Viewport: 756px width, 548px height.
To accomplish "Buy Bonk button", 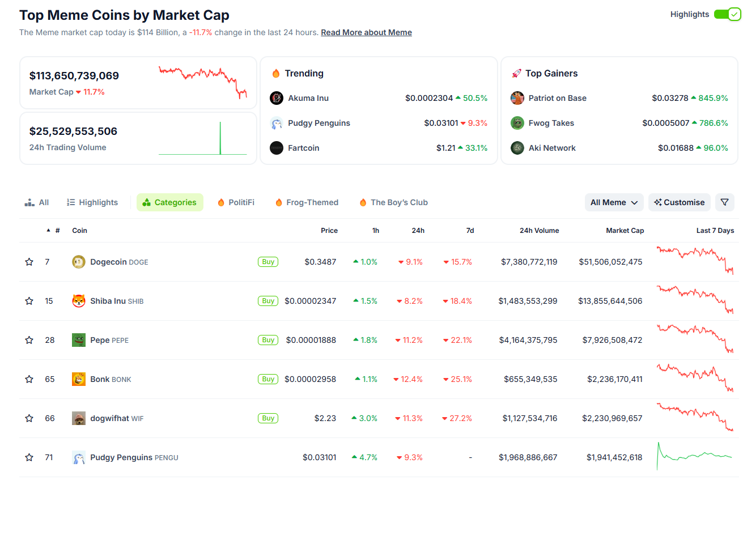I will tap(268, 379).
